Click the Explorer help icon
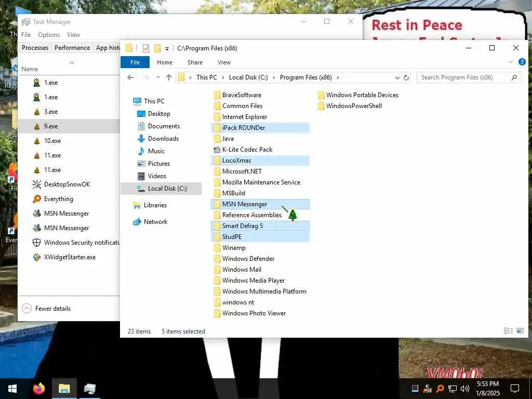Screen dimensions: 532x399 tap(522, 62)
